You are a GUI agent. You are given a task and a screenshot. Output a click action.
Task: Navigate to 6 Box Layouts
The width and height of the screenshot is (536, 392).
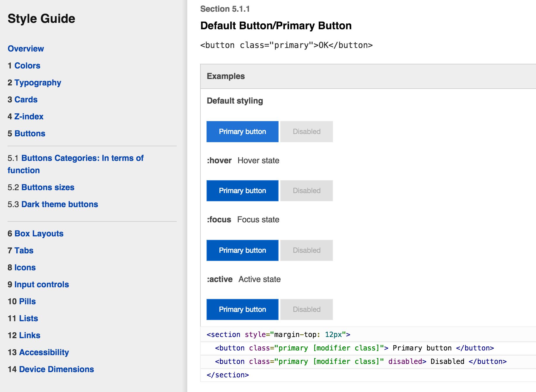coord(35,233)
